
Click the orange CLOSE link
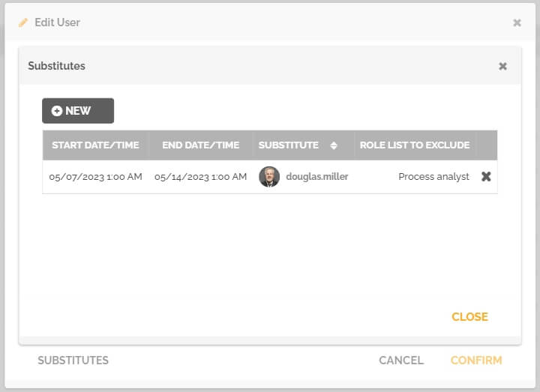[x=469, y=316]
